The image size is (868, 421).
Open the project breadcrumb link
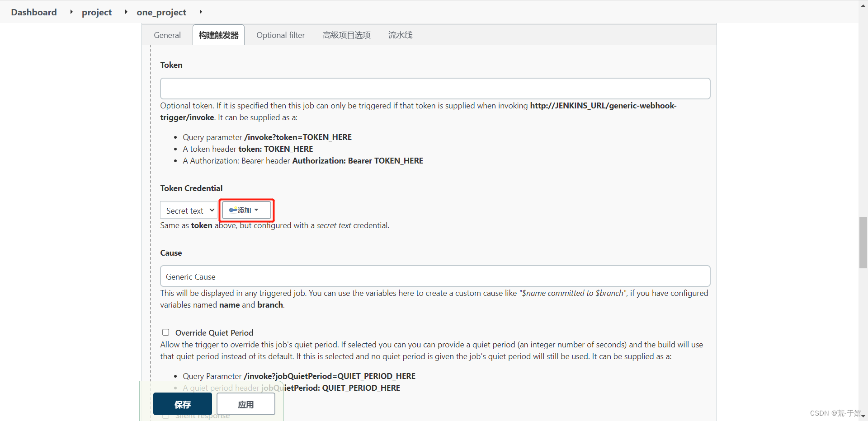[x=97, y=12]
